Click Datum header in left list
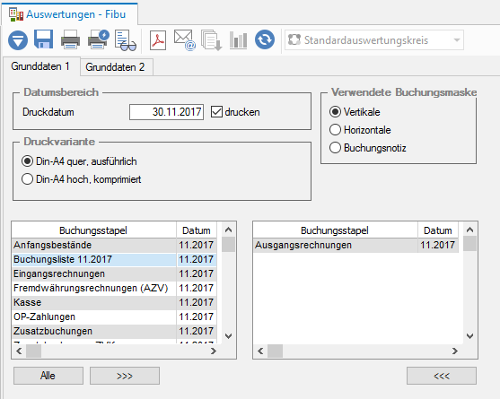Screen dimensions: 500x399 [196, 230]
